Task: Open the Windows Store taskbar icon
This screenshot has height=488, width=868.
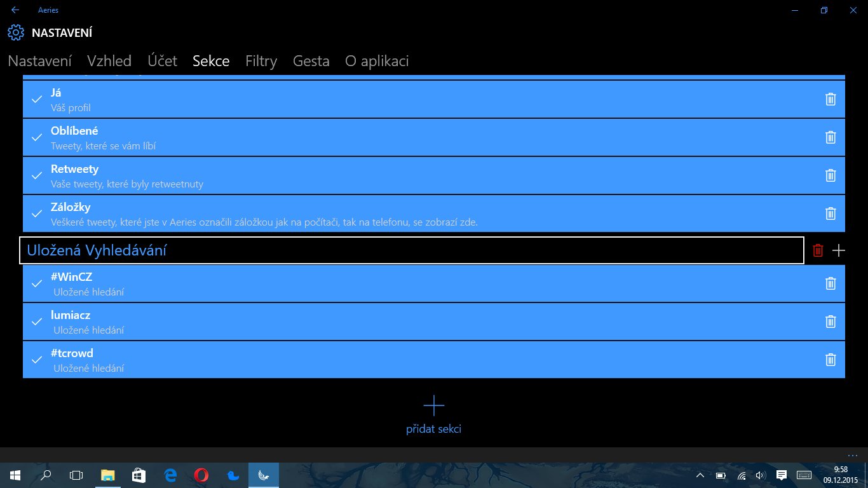Action: (x=139, y=475)
